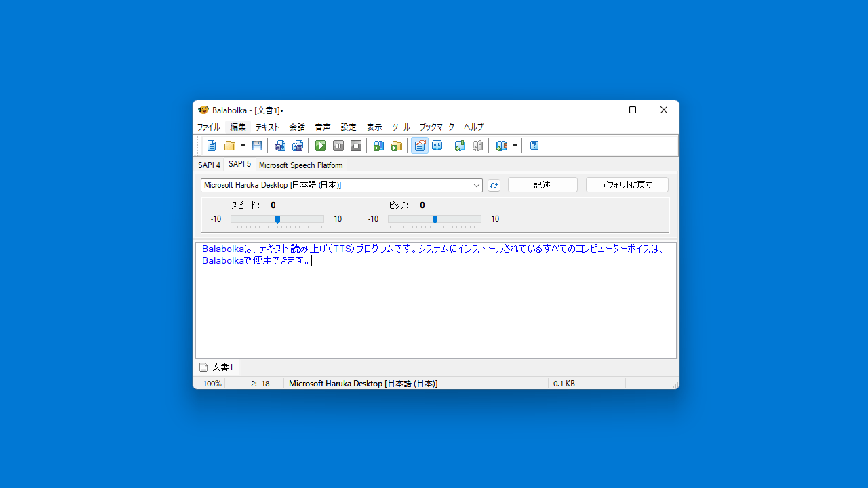
Task: Click the AB book dictionary icon
Action: (x=437, y=146)
